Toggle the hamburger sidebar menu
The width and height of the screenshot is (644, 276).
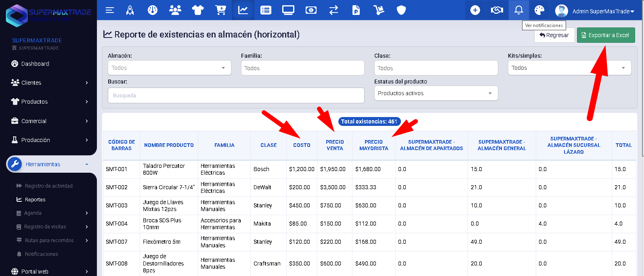[110, 10]
